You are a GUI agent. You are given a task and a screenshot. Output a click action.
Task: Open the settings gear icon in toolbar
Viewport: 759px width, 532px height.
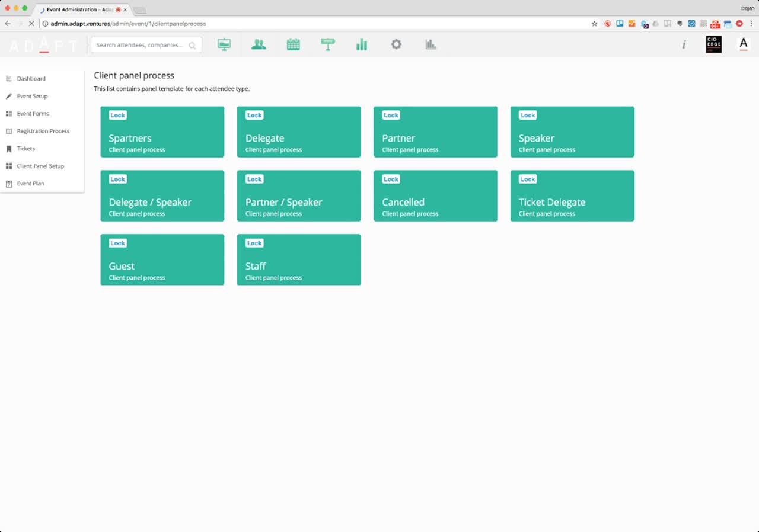396,44
